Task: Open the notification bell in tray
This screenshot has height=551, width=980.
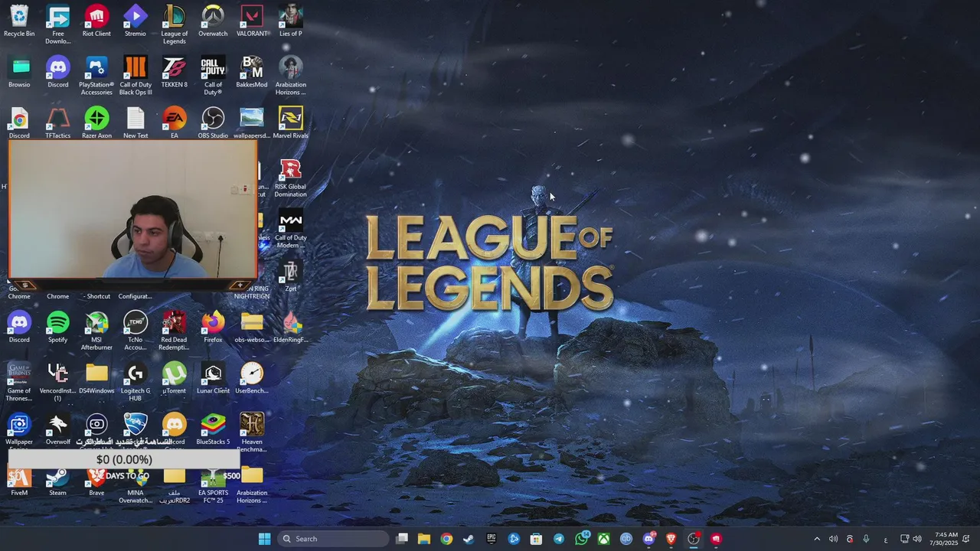Action: [x=966, y=539]
